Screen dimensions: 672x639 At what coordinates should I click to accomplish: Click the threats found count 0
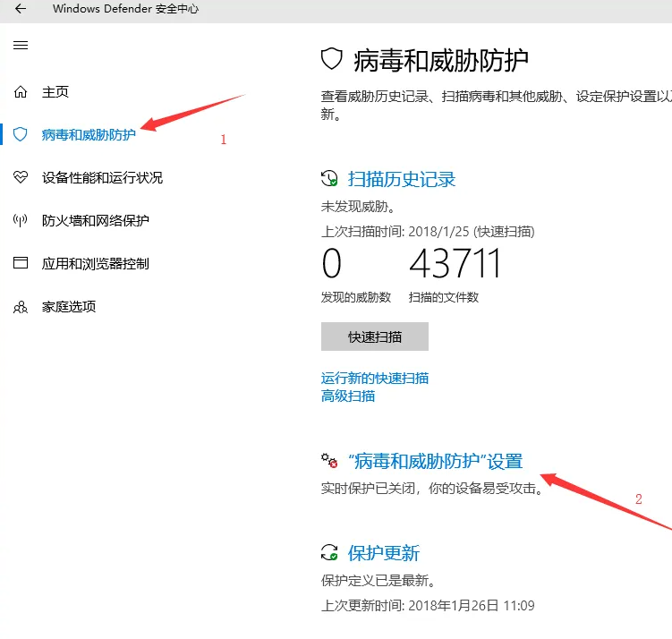(x=332, y=263)
